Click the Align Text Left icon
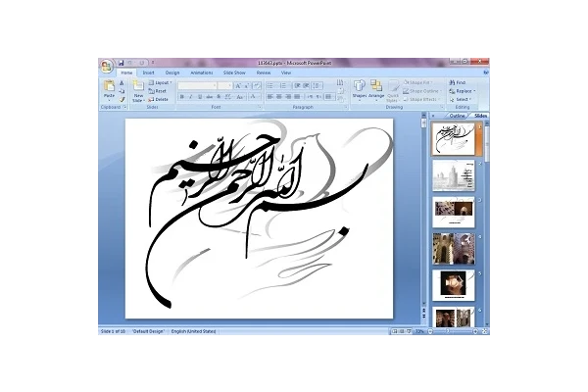Image resolution: width=588 pixels, height=392 pixels. coord(270,97)
